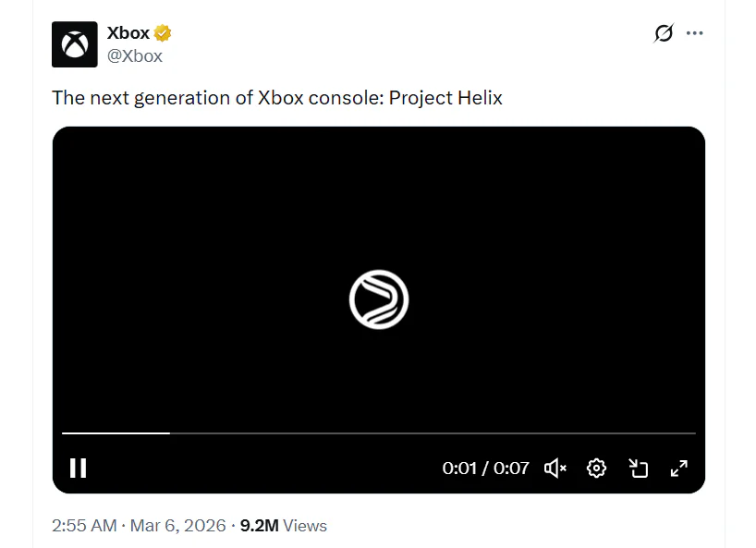Enter picture-in-picture mode
This screenshot has width=756, height=548.
coord(638,468)
